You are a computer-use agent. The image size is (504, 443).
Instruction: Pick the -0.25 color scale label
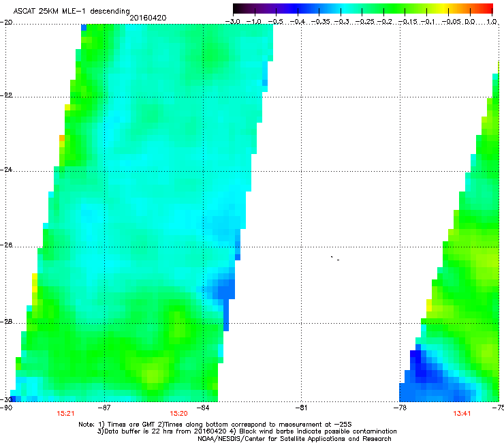click(365, 22)
